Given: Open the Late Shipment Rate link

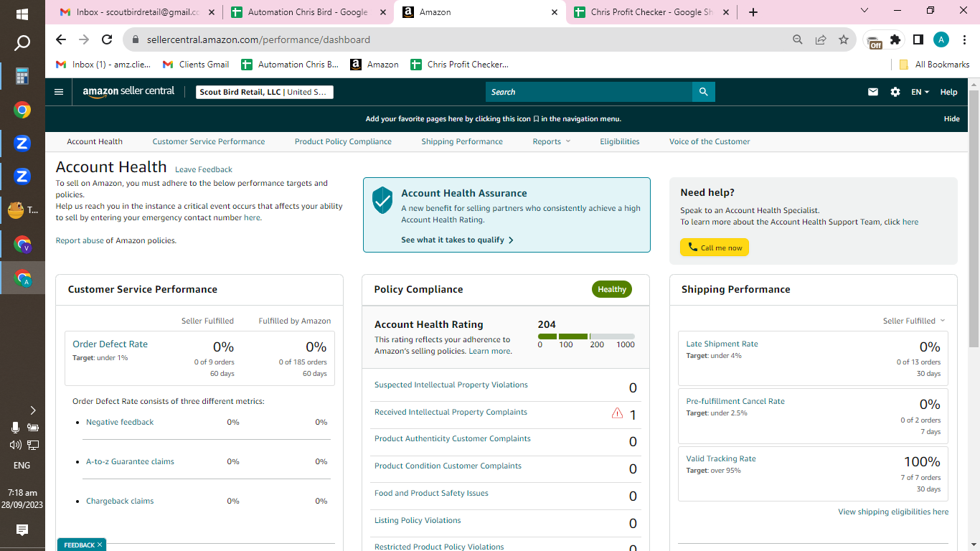Looking at the screenshot, I should (x=722, y=344).
